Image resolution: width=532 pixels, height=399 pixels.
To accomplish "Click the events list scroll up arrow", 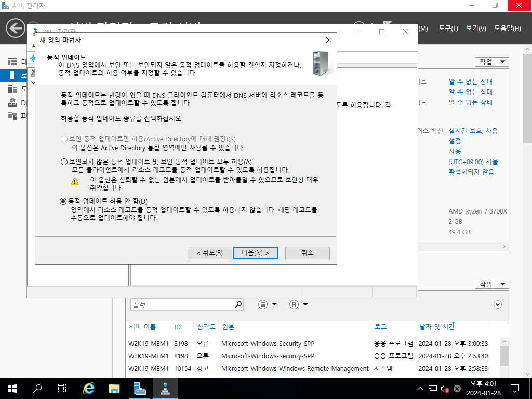I will (504, 342).
